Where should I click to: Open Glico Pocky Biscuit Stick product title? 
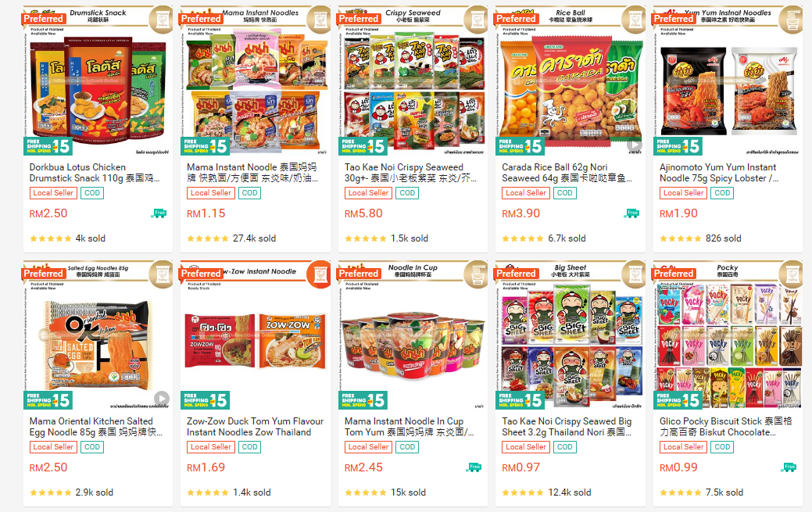click(x=725, y=427)
